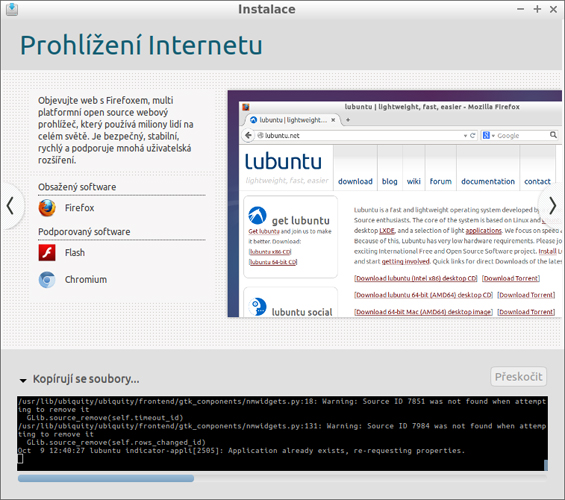Click the installer download icon in title bar
565x500 pixels.
[12, 9]
